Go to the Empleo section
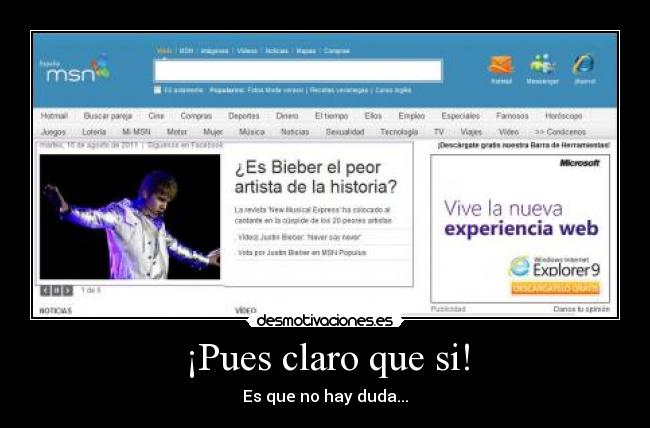The height and width of the screenshot is (428, 650). point(412,116)
